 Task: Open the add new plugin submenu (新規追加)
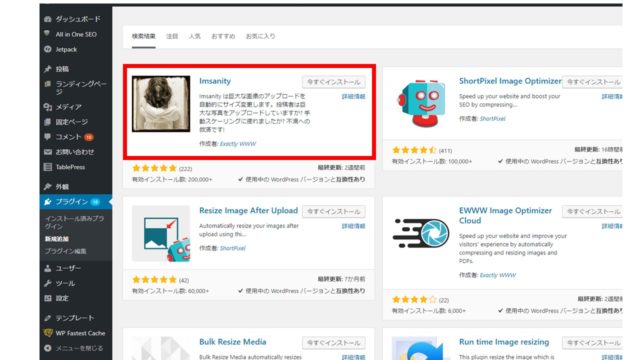(x=57, y=239)
